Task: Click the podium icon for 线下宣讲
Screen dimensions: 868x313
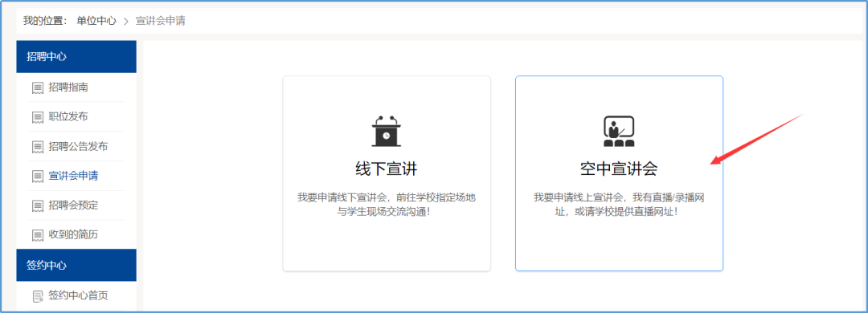Action: (387, 131)
